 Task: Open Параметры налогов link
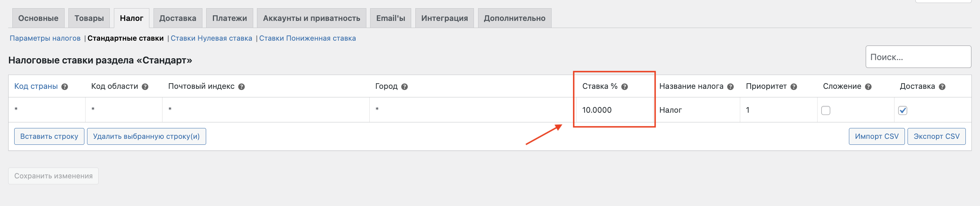[x=45, y=38]
